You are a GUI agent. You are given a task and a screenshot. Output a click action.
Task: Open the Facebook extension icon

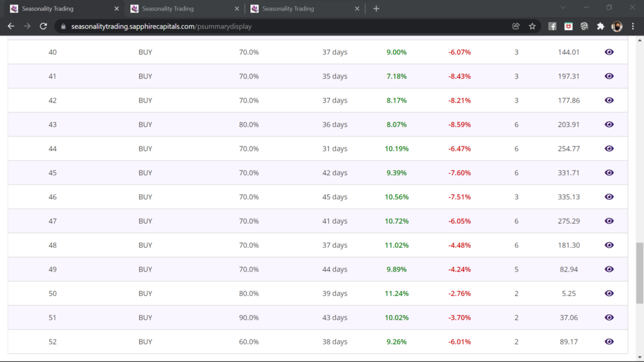click(x=552, y=26)
